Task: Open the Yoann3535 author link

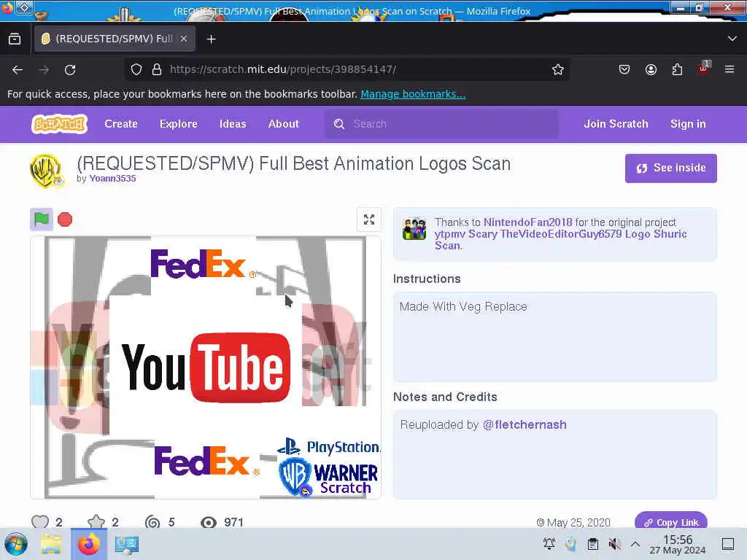Action: (112, 179)
